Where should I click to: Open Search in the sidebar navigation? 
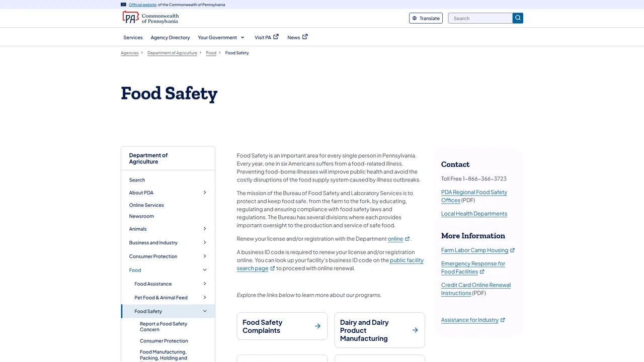pyautogui.click(x=137, y=180)
